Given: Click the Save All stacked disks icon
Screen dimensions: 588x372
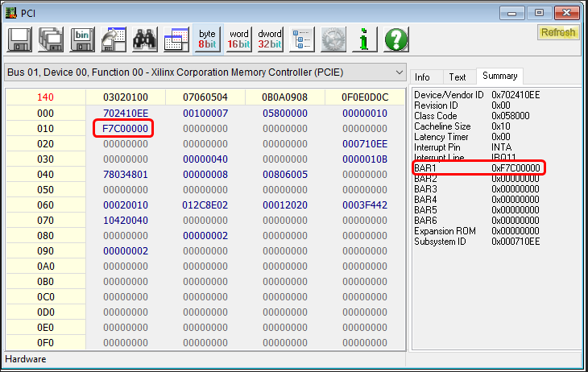Looking at the screenshot, I should point(51,39).
